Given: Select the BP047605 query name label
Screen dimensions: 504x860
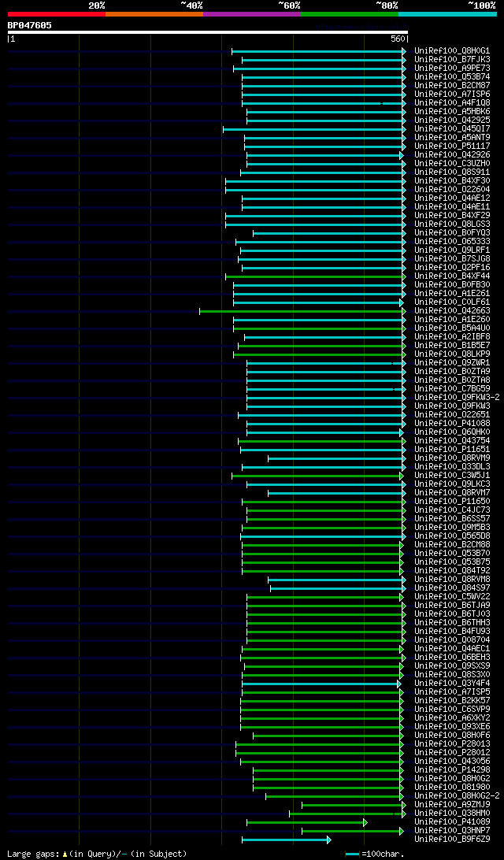Looking at the screenshot, I should click(x=30, y=25).
